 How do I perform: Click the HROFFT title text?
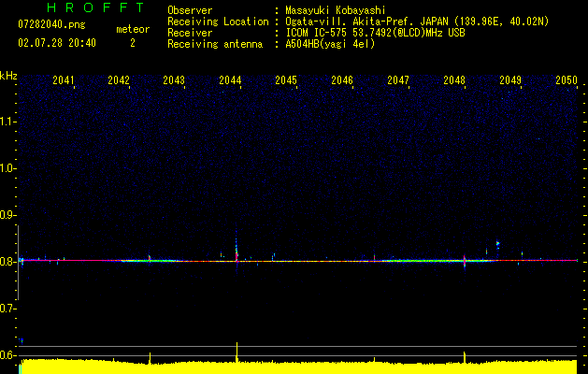(x=95, y=7)
